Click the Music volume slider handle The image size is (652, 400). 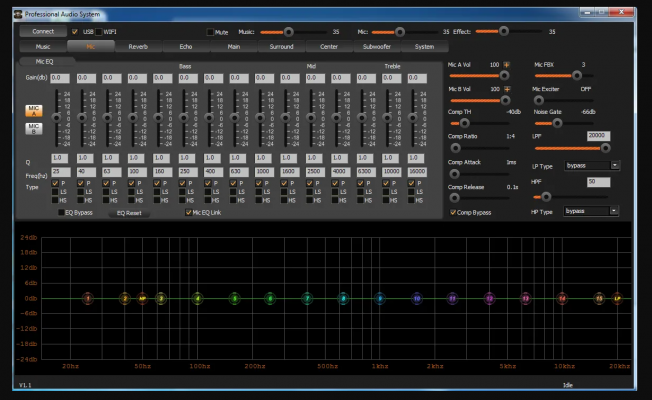tap(289, 32)
